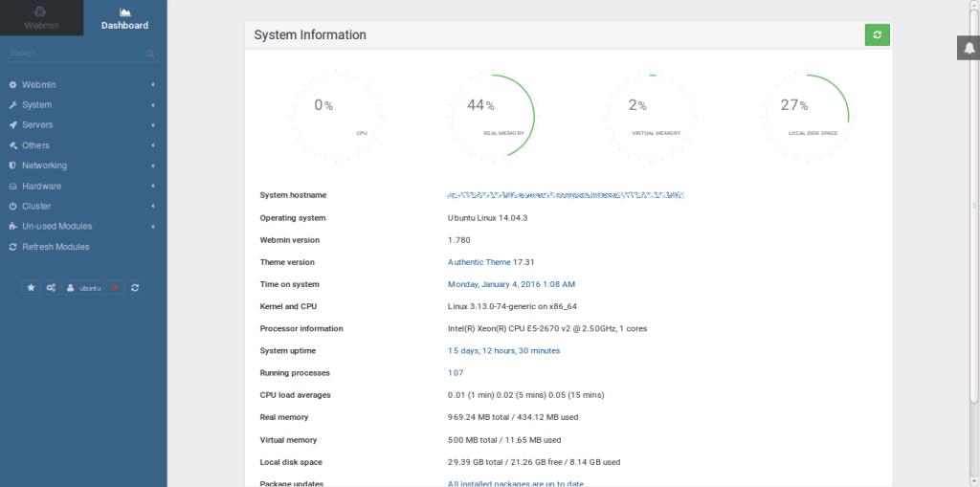Click the magnifier icon in search box
The image size is (980, 487).
[x=150, y=54]
